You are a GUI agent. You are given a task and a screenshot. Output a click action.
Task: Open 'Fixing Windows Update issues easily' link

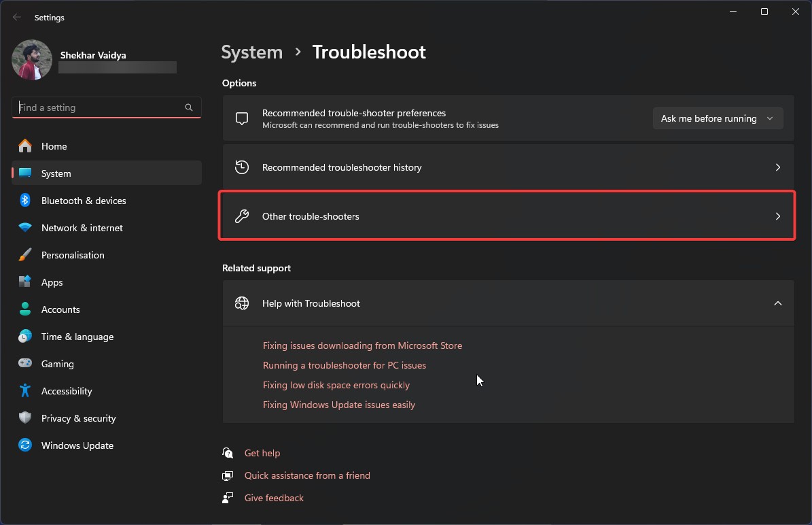[x=339, y=404]
